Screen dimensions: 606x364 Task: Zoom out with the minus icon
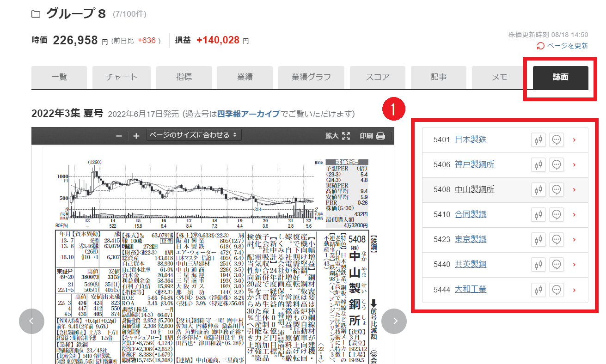[119, 136]
